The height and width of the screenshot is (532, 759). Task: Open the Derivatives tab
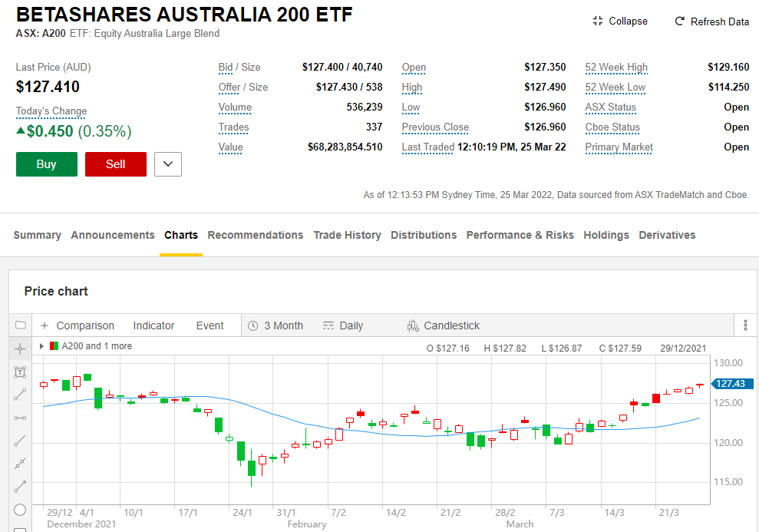coord(667,235)
